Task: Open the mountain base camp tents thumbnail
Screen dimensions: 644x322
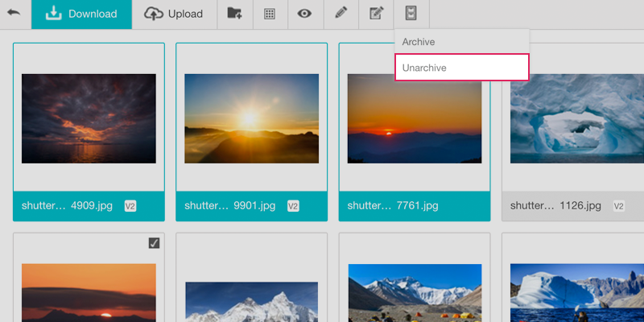Action: 415,293
